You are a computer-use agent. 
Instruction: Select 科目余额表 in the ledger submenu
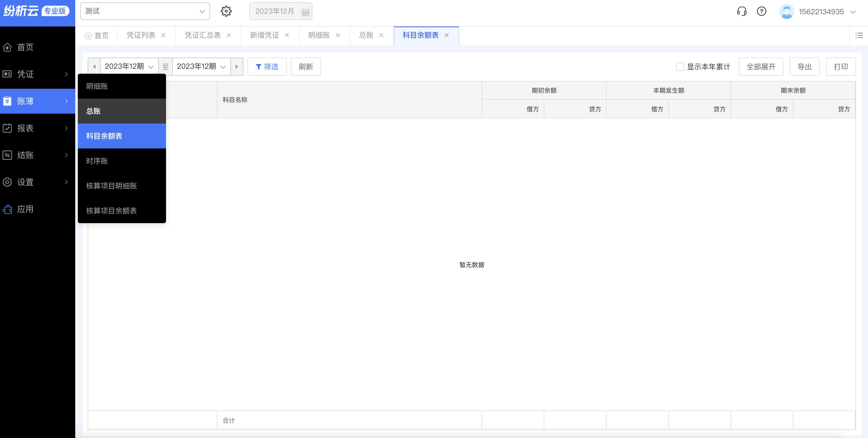(122, 136)
